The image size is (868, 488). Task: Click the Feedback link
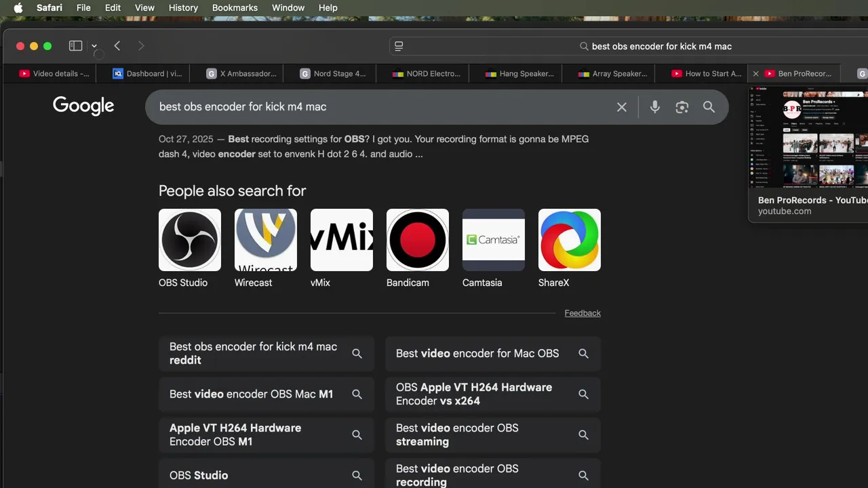tap(583, 313)
